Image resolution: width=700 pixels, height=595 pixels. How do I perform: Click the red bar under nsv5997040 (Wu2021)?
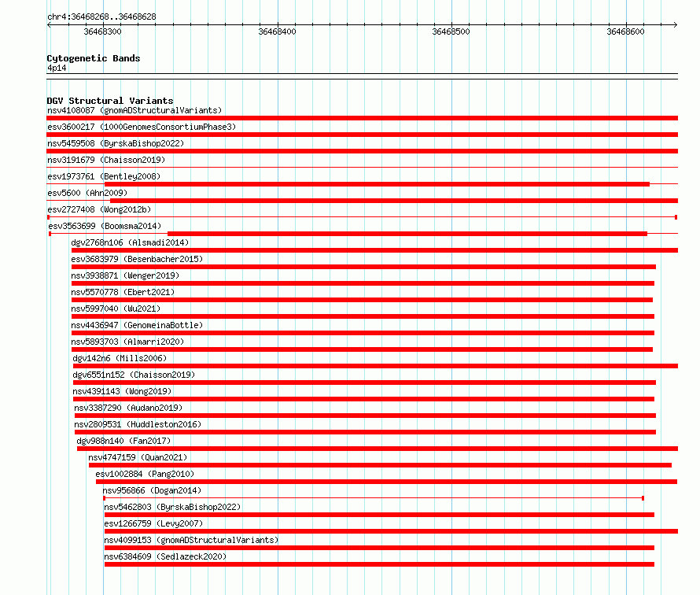tap(363, 316)
